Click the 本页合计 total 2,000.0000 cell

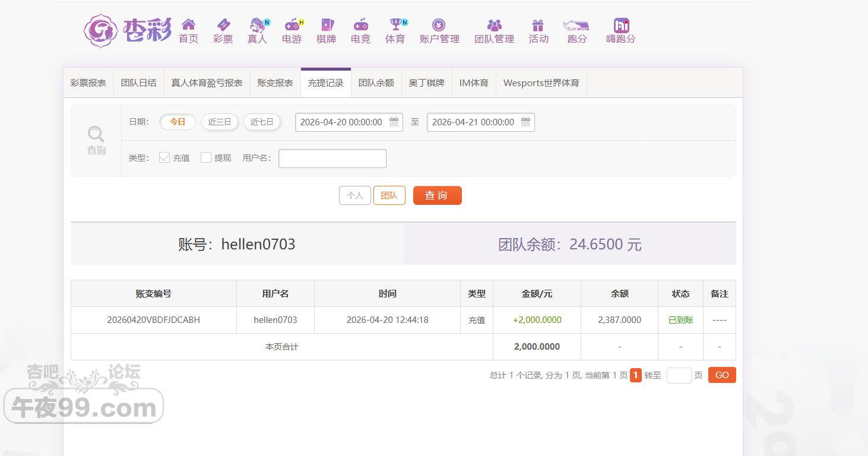[x=537, y=347]
